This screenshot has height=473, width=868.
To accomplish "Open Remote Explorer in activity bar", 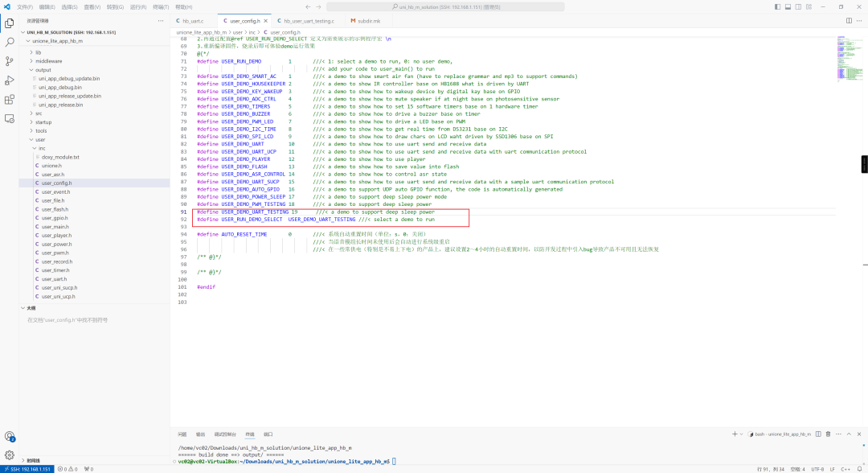I will coord(10,118).
